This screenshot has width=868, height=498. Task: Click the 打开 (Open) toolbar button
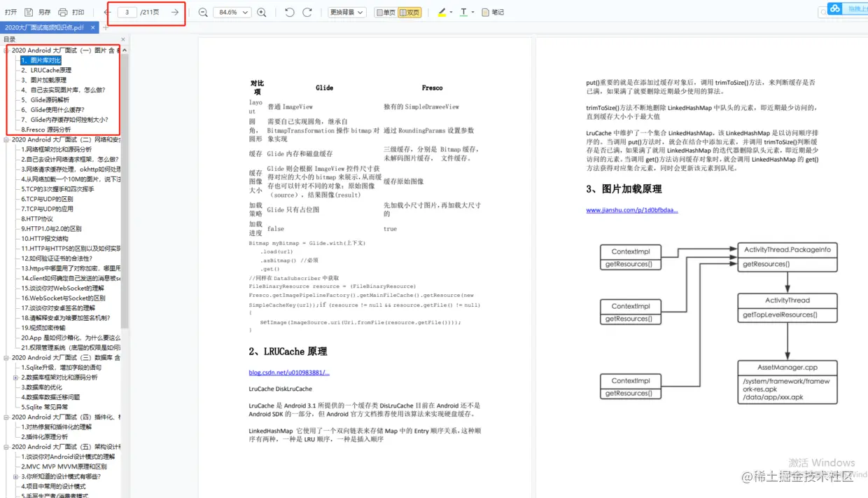[10, 12]
